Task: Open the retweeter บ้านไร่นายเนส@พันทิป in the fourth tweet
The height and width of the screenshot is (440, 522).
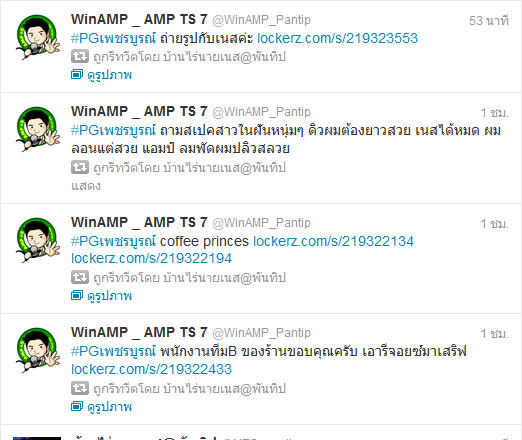Action: tap(224, 388)
